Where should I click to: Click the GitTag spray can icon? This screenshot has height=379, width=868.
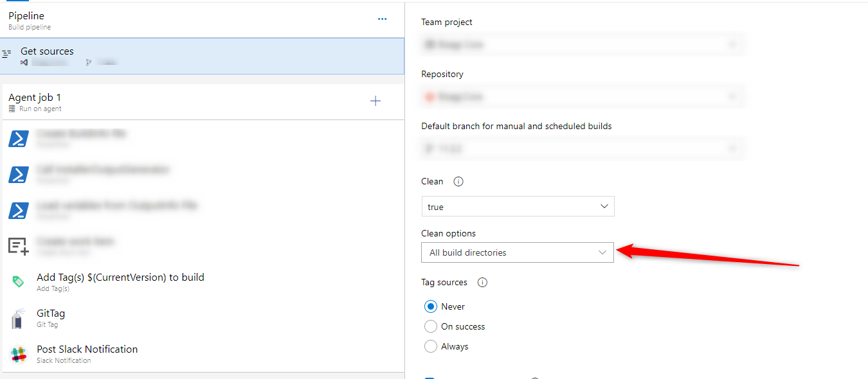pos(18,319)
